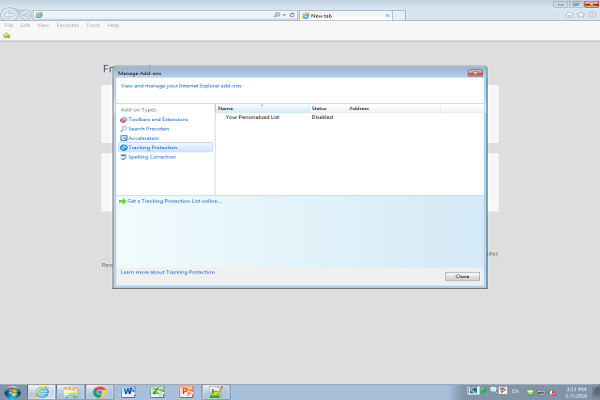Open the muted volume tray icon
Screen dimensions: 600x400
point(553,392)
